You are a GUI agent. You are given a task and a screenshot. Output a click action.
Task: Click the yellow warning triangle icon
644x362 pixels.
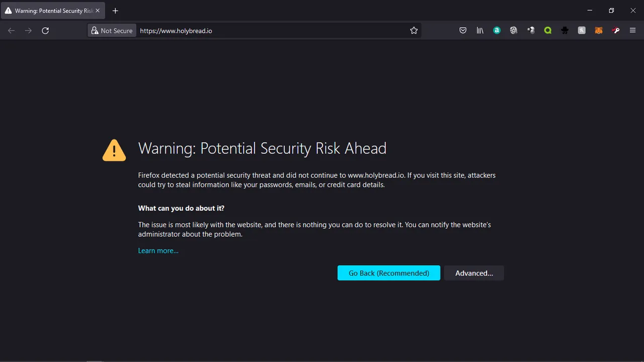point(114,150)
